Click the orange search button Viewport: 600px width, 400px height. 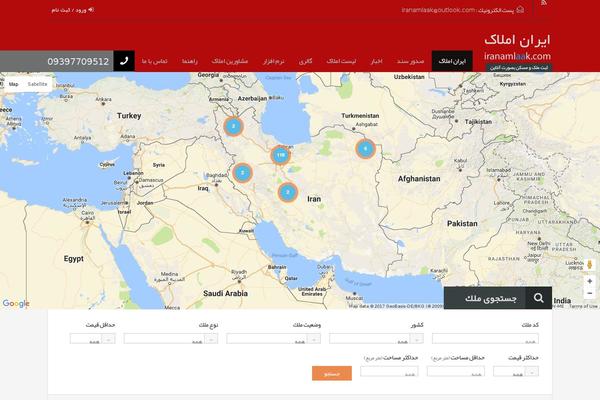pyautogui.click(x=332, y=374)
